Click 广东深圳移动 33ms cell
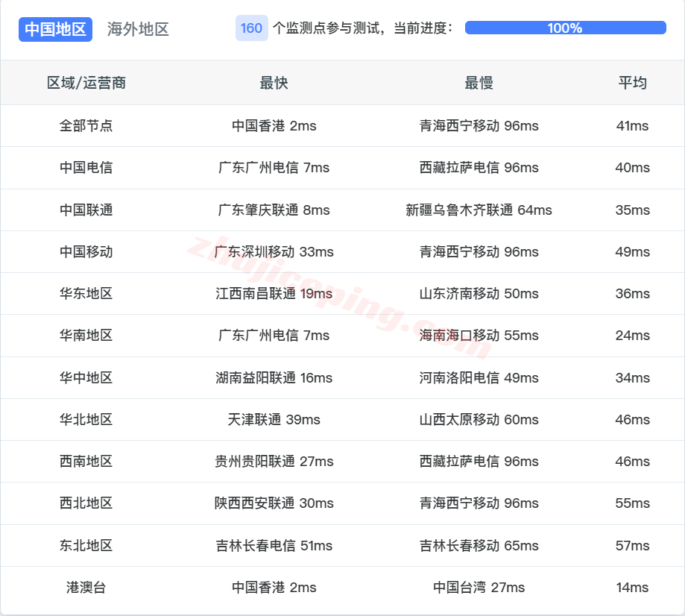 point(274,252)
